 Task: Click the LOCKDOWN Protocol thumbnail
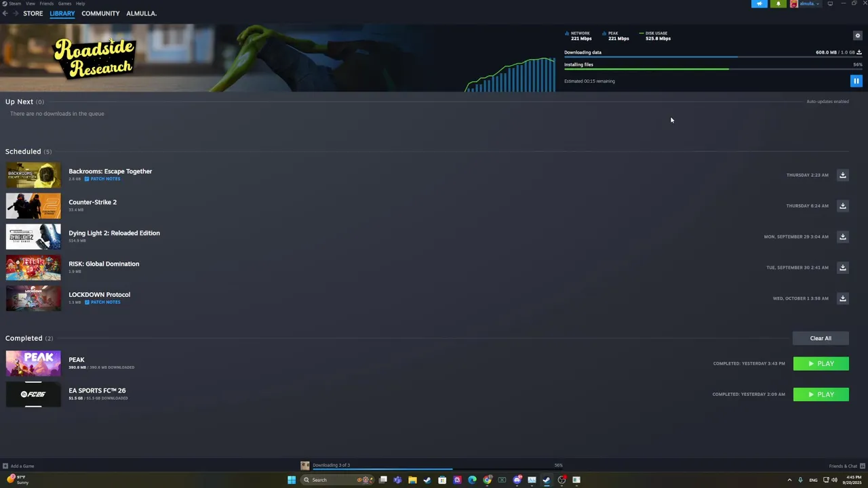click(33, 298)
